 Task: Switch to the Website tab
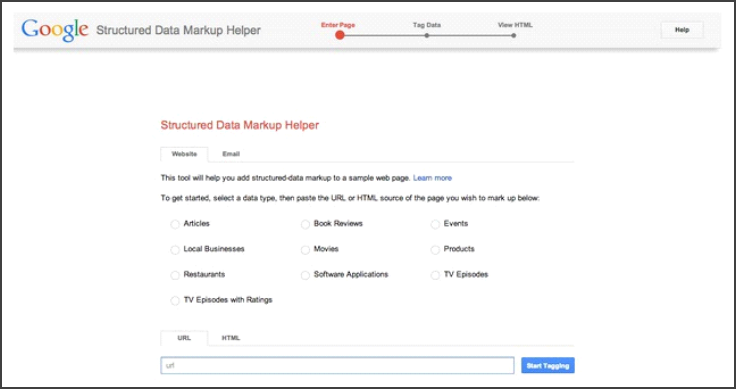coord(184,154)
